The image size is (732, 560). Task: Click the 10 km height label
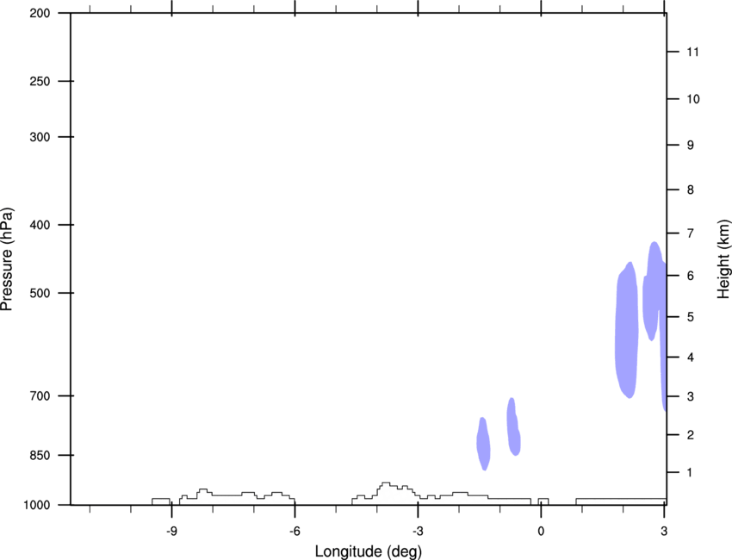pyautogui.click(x=693, y=99)
